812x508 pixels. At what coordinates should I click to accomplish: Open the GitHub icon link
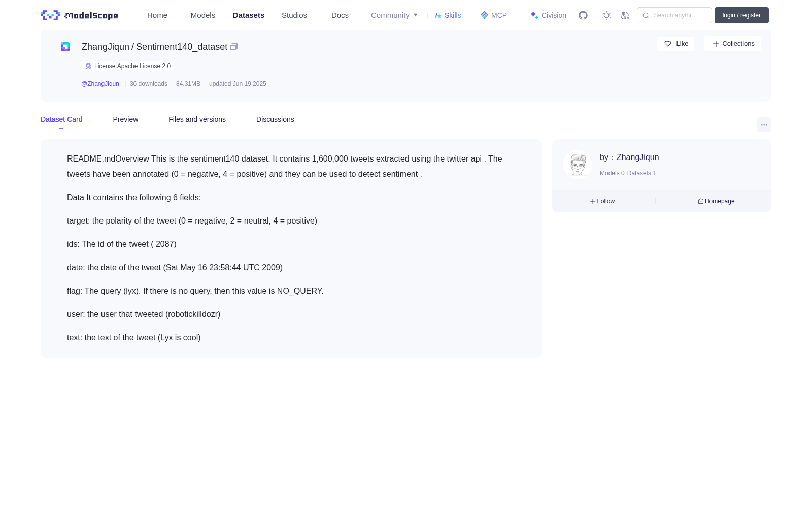point(583,15)
